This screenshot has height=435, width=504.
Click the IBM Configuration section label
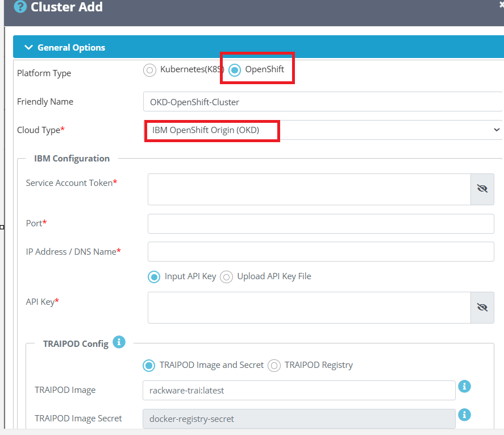pos(72,158)
